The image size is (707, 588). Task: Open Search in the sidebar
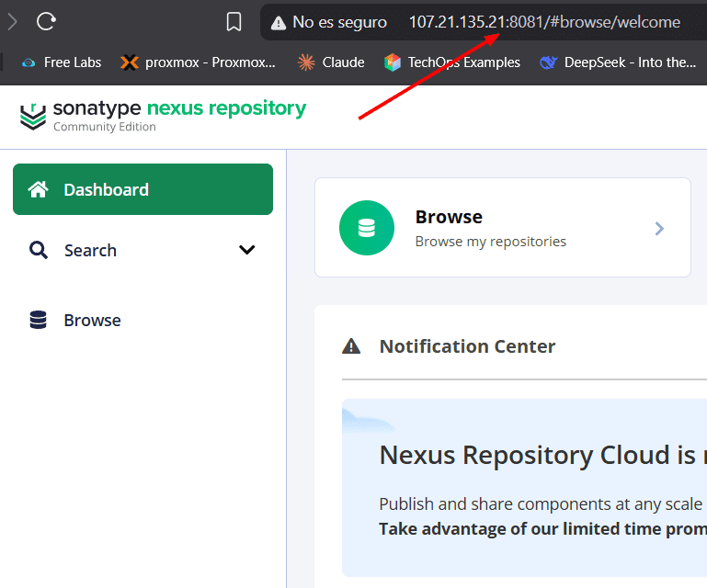tap(143, 250)
